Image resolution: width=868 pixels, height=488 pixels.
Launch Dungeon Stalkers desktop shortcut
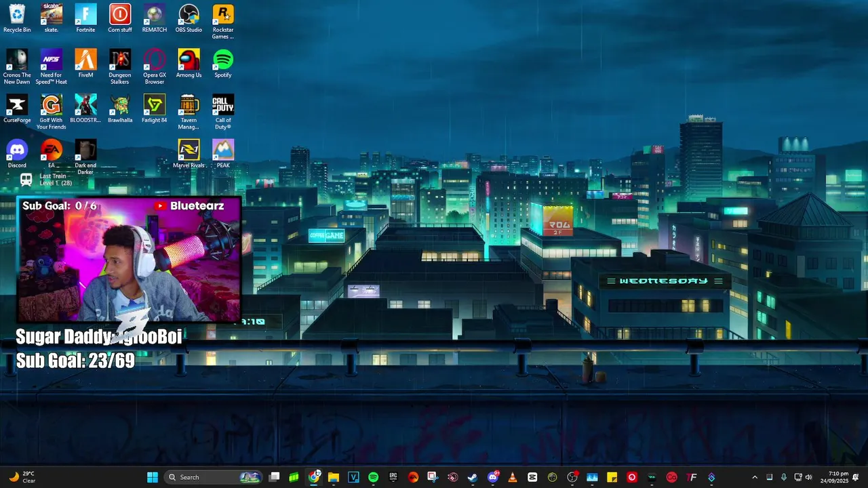tap(120, 66)
